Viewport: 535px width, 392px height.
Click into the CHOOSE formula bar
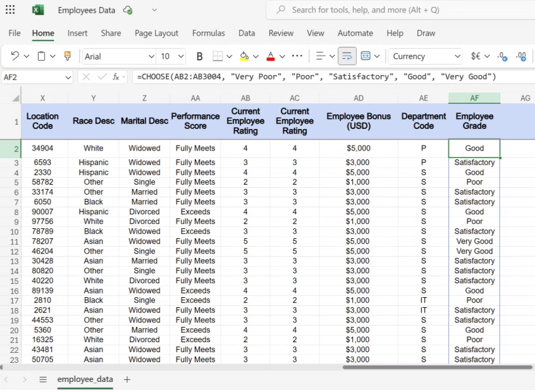(x=333, y=77)
